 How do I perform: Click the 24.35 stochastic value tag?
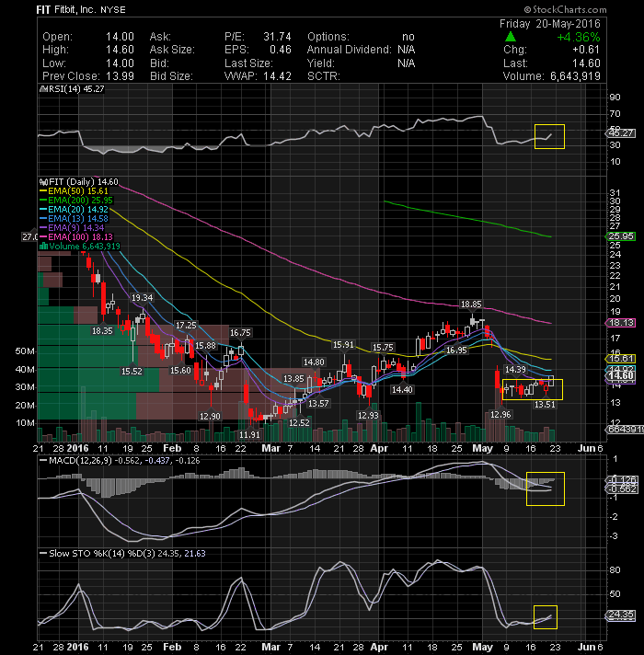620,615
